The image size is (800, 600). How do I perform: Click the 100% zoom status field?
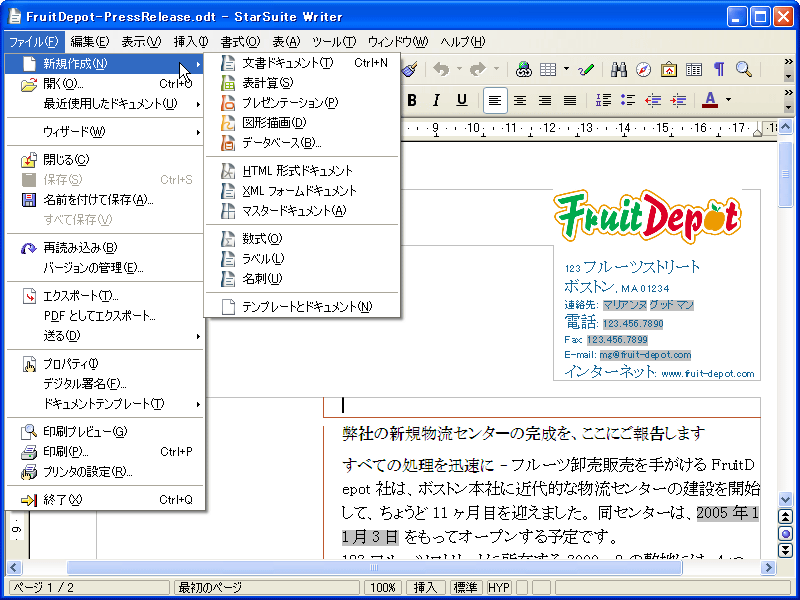point(383,588)
